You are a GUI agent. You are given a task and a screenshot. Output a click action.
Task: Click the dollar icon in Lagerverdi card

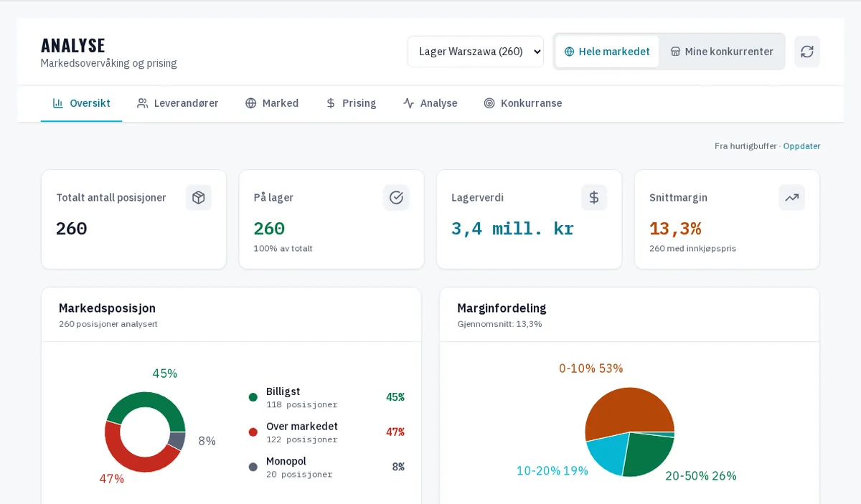pos(594,197)
